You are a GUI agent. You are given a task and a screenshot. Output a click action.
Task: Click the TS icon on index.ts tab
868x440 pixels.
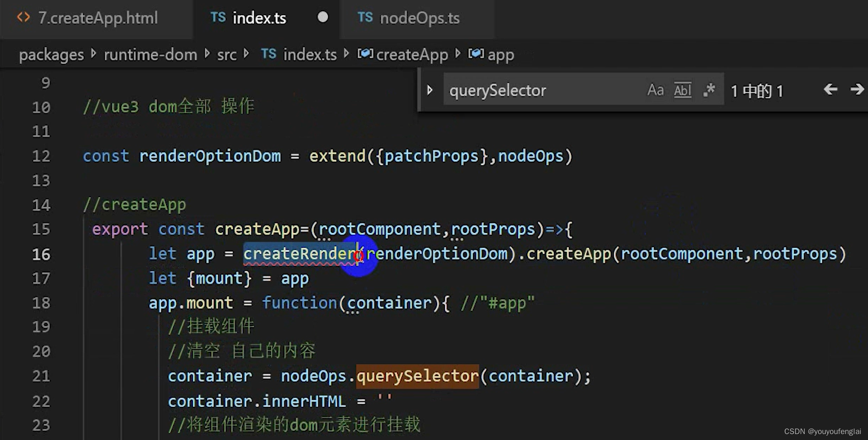[218, 18]
